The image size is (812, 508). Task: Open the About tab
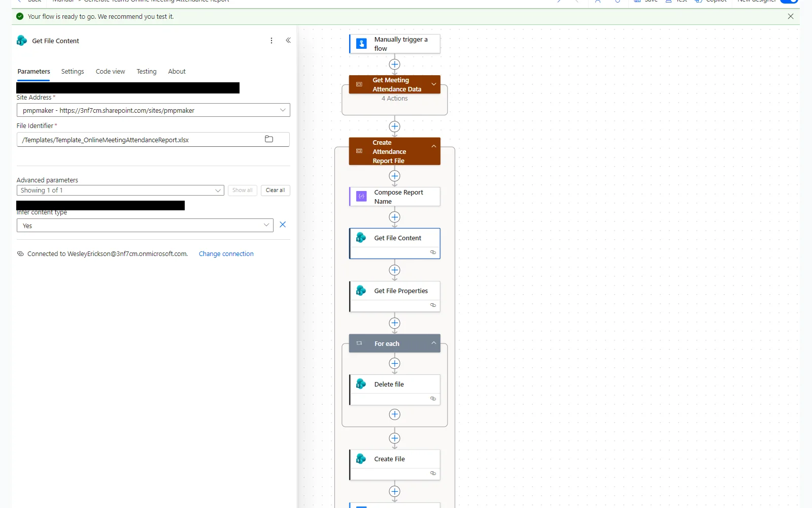(x=177, y=72)
